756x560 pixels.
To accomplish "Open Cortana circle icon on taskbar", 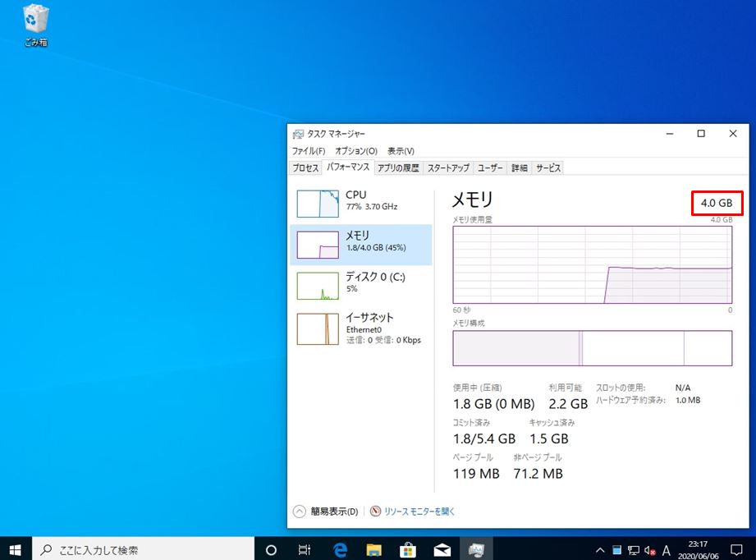I will pos(271,549).
